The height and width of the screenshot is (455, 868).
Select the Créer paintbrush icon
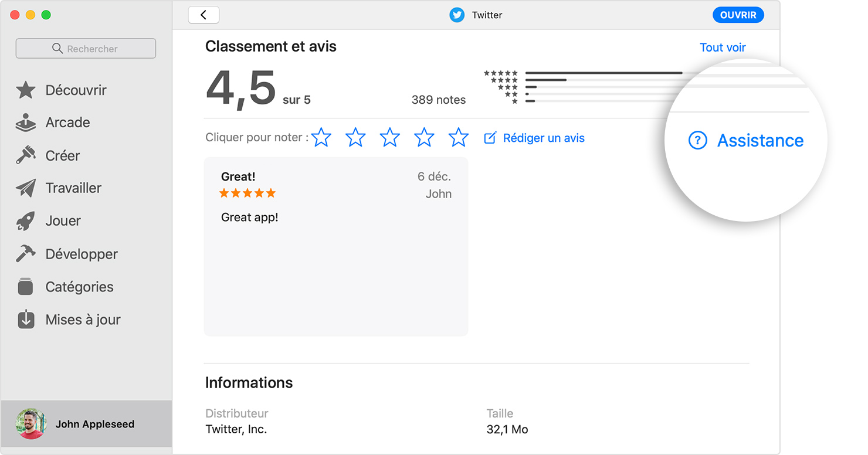point(26,155)
